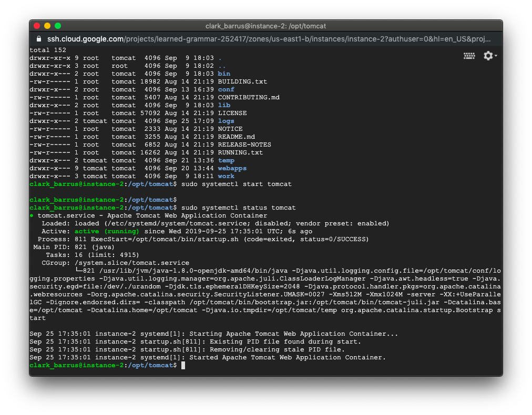Click the 'bin' directory name
Screen dimensions: 532x415
click(x=224, y=74)
